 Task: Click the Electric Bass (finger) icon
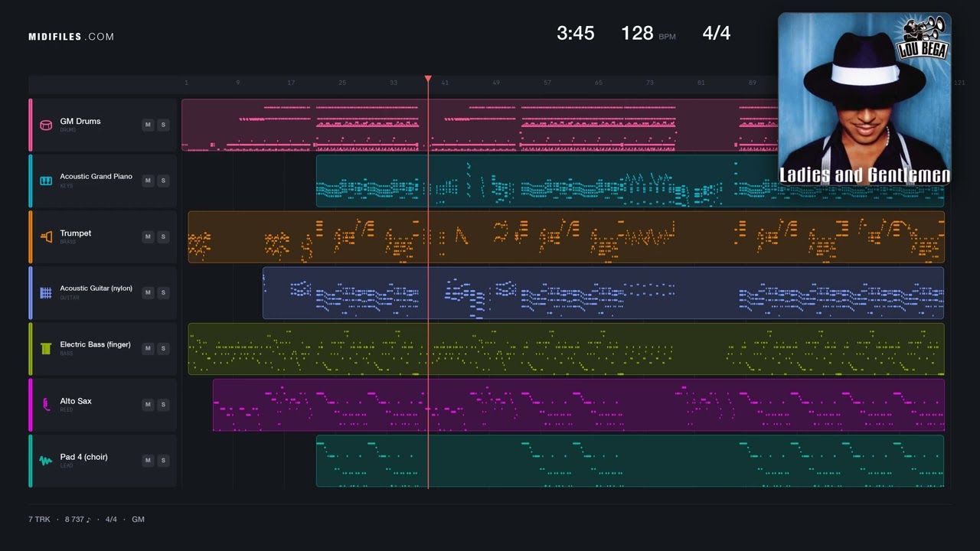[x=46, y=348]
